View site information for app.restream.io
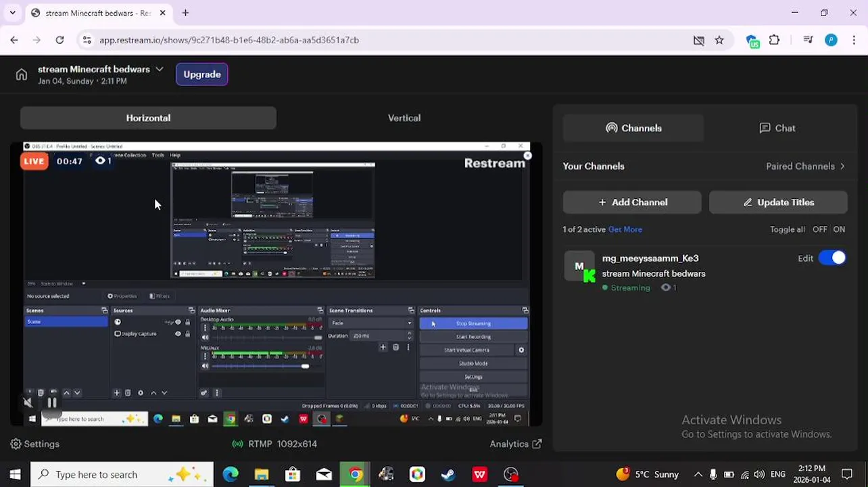868x487 pixels. [x=87, y=40]
